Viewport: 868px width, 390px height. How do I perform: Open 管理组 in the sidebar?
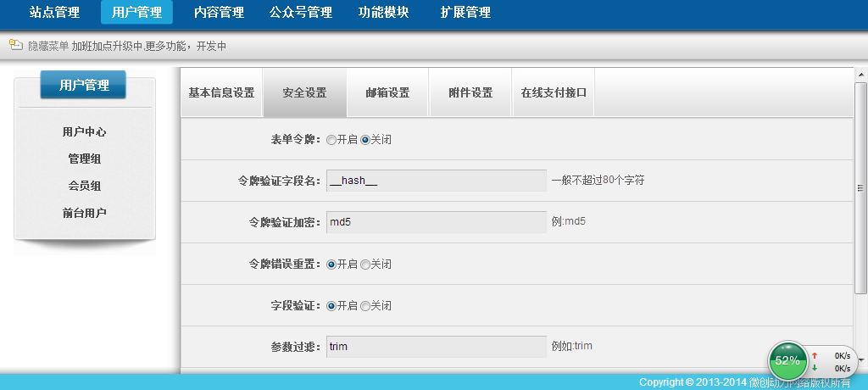pos(85,159)
